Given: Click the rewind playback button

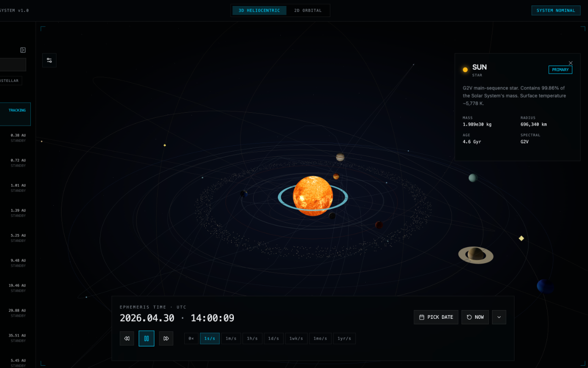Looking at the screenshot, I should click(127, 339).
